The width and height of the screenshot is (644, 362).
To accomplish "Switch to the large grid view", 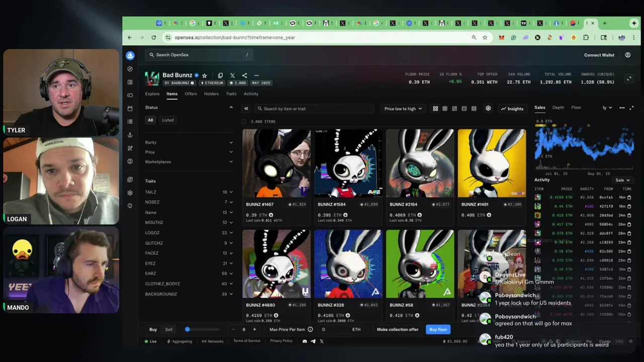I will [435, 109].
